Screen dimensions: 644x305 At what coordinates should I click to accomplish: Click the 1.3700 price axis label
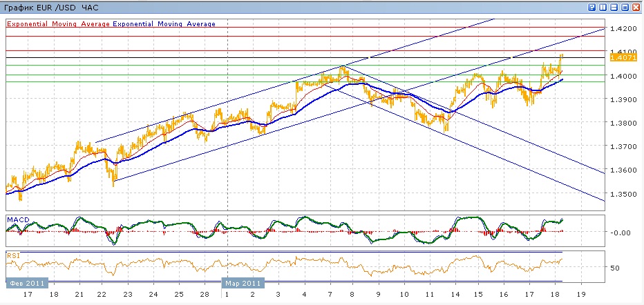pyautogui.click(x=623, y=147)
